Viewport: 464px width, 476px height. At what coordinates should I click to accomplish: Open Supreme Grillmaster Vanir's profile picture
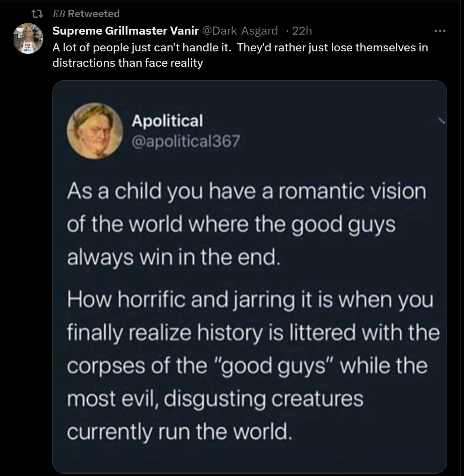click(x=28, y=38)
